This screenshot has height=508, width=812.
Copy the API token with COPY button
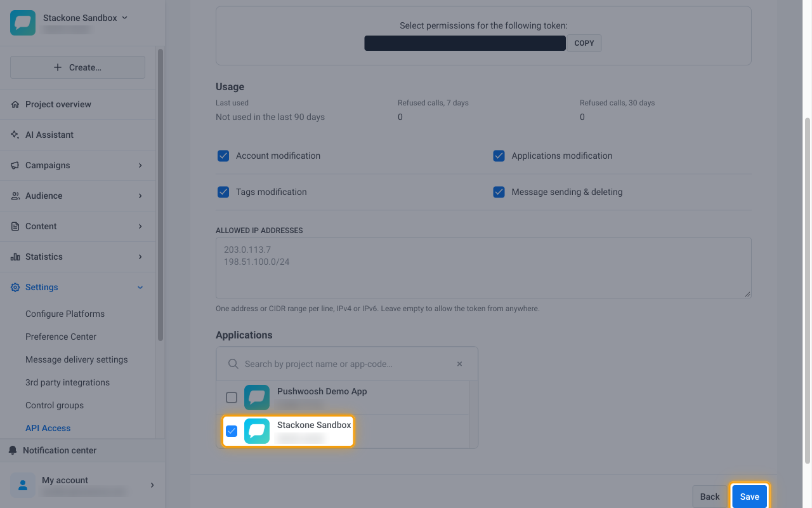point(584,43)
